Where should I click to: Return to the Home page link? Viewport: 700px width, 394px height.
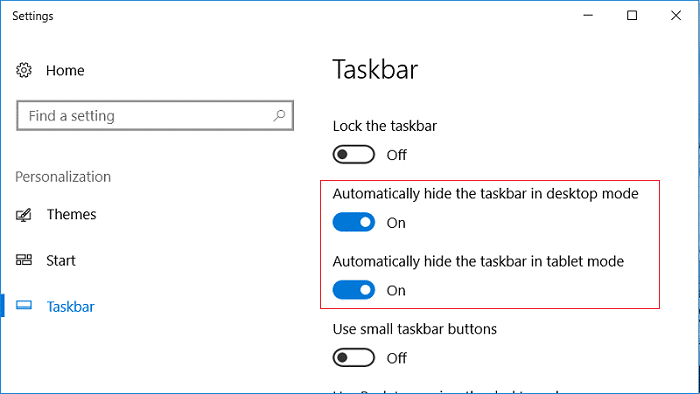(x=65, y=71)
